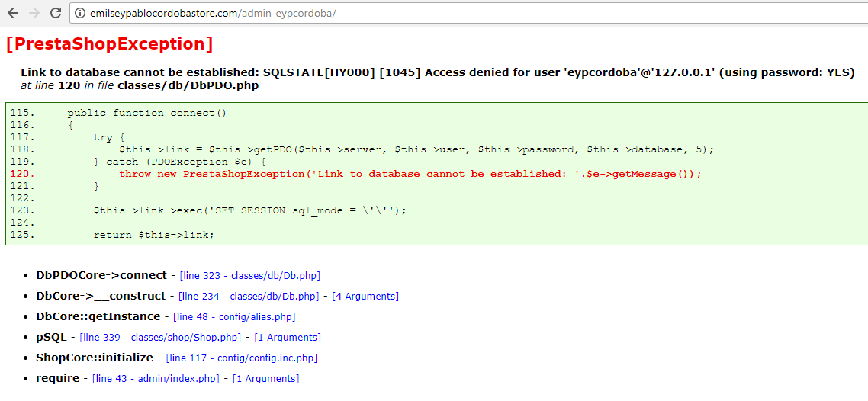Go back with the browser back arrow

13,13
